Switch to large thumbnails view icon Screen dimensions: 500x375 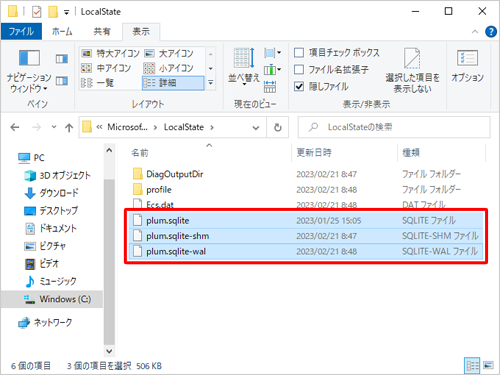[488, 365]
